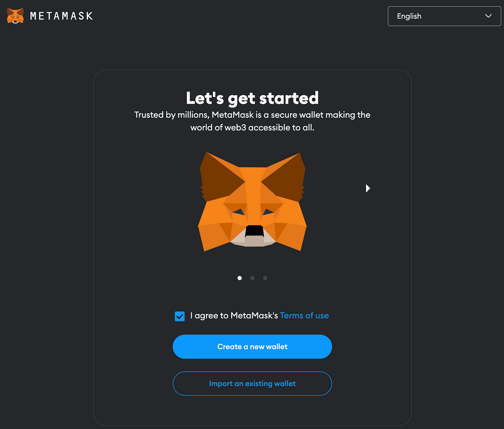The image size is (504, 429).
Task: Select the first carousel dot indicator
Action: pos(240,278)
